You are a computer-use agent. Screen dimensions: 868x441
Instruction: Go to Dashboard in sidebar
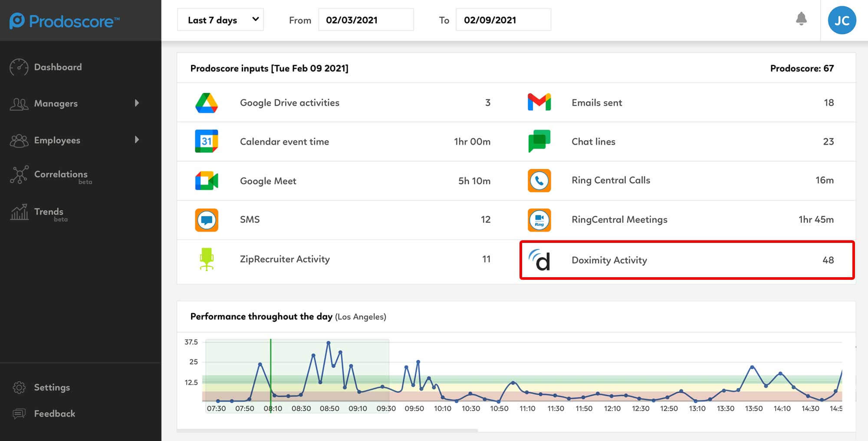58,67
